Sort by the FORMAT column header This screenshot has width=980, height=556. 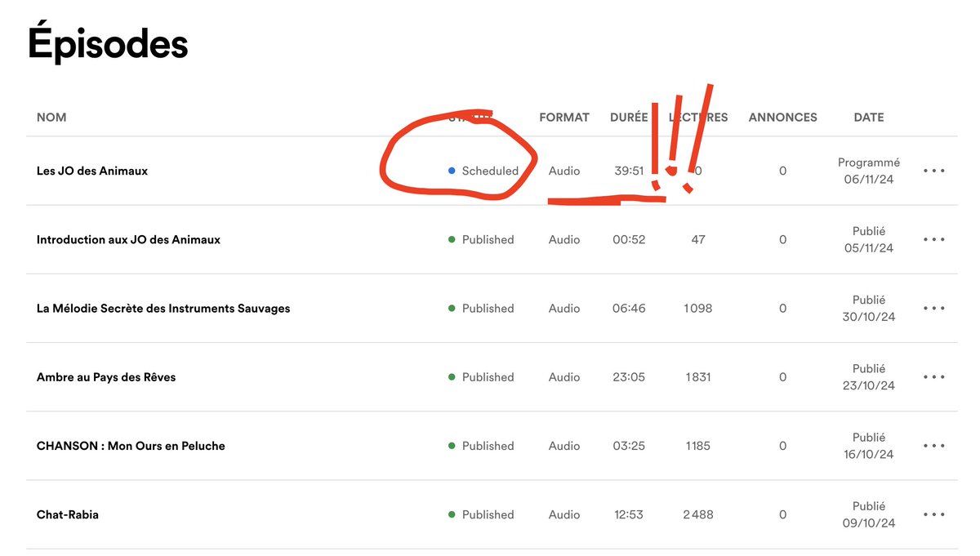tap(564, 118)
